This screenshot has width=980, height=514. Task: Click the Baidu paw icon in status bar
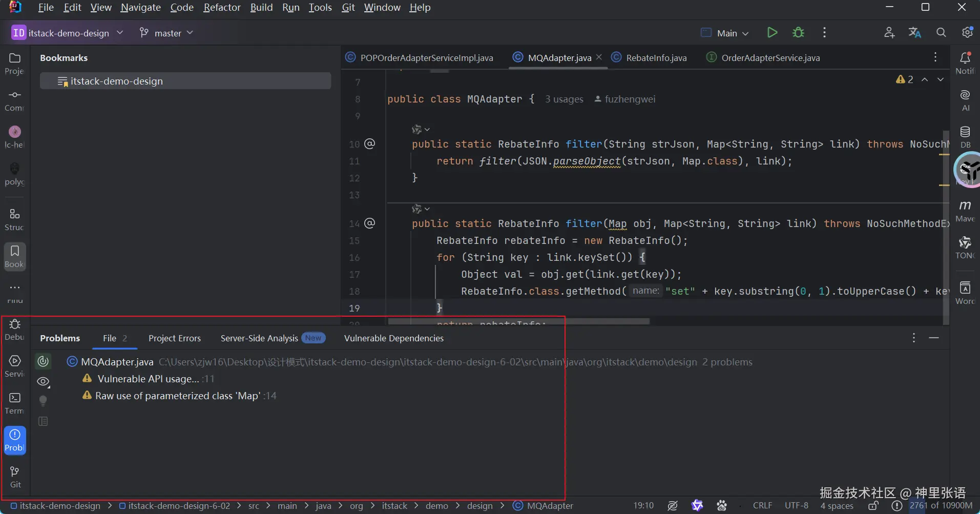click(x=722, y=506)
